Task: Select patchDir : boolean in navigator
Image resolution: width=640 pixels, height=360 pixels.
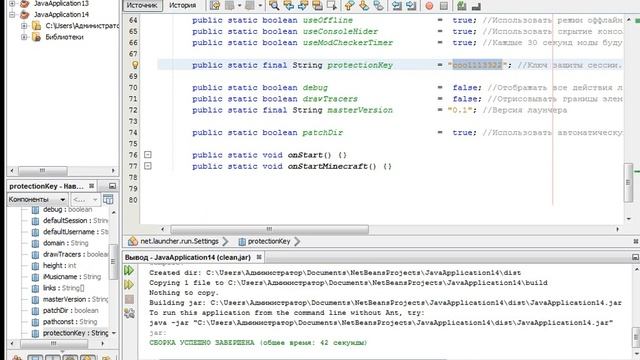Action: point(70,310)
